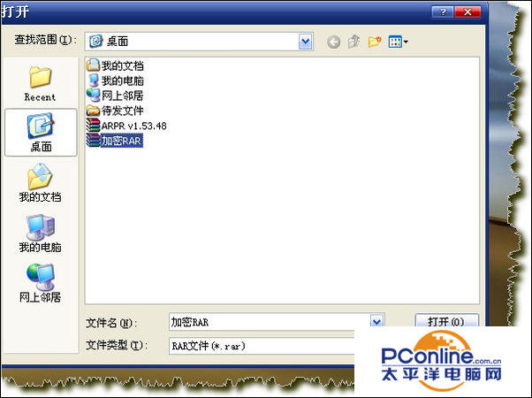Select the 加密RAR archive file
Image resolution: width=532 pixels, height=398 pixels.
point(121,141)
